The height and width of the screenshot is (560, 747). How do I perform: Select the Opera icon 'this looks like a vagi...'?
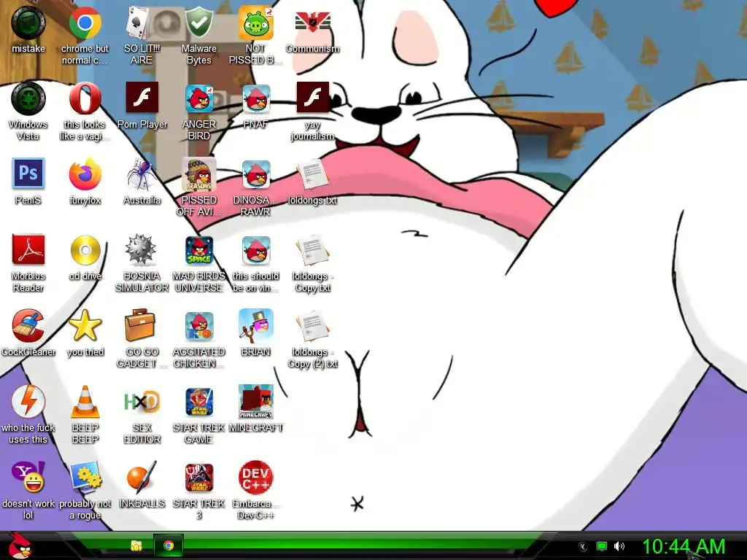click(85, 98)
